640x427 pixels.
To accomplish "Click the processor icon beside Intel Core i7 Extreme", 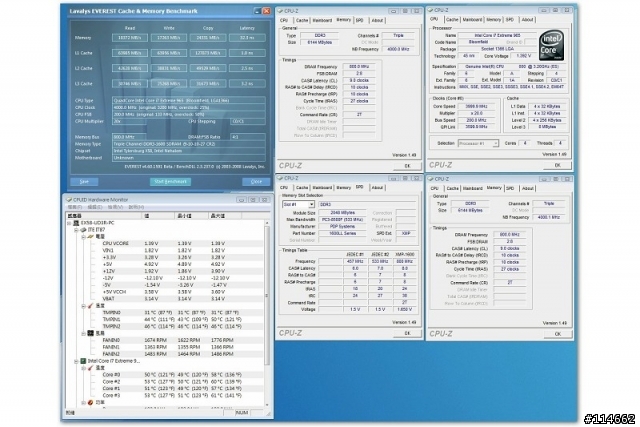I will tap(83, 361).
